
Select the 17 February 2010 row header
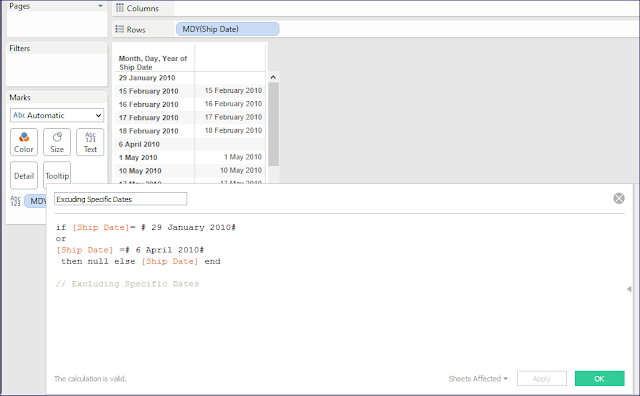tap(149, 118)
